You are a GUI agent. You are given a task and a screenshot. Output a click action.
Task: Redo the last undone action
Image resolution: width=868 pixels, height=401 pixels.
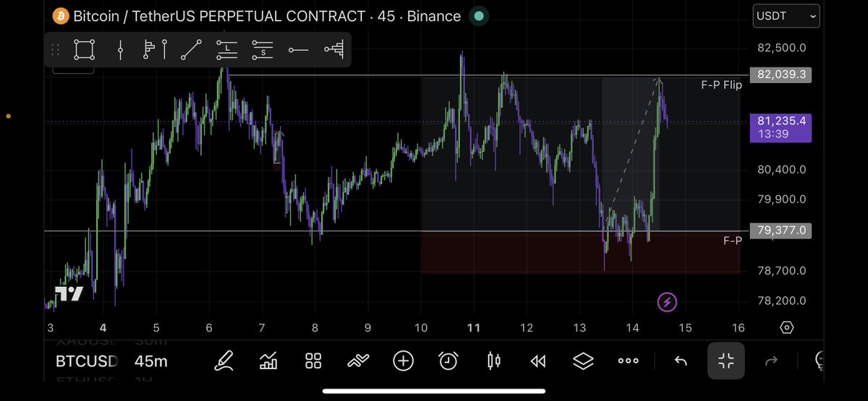pos(771,361)
